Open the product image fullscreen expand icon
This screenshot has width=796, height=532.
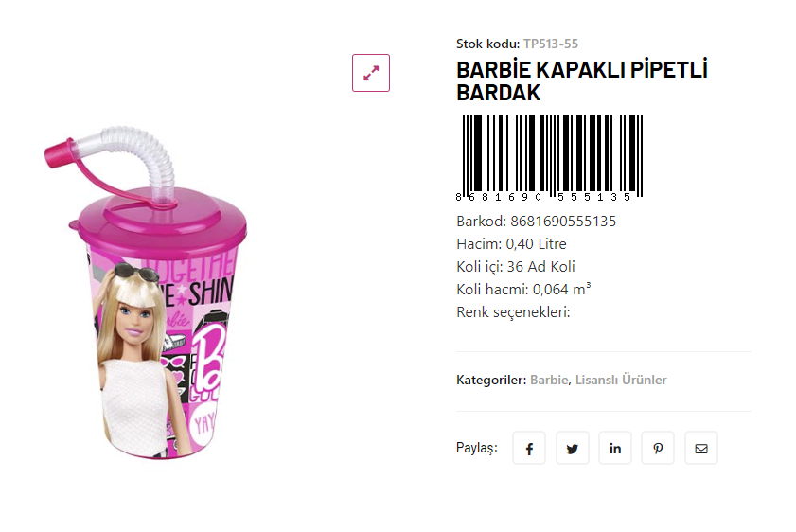click(371, 73)
